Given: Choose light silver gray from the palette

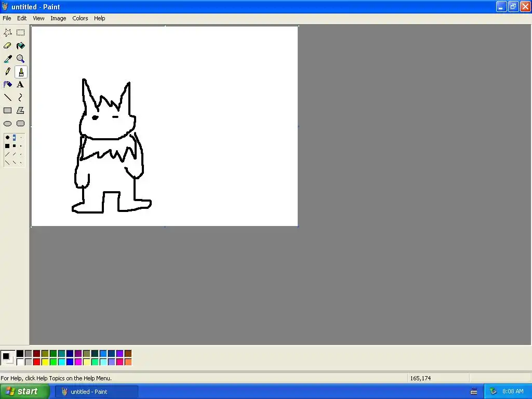Looking at the screenshot, I should tap(28, 362).
